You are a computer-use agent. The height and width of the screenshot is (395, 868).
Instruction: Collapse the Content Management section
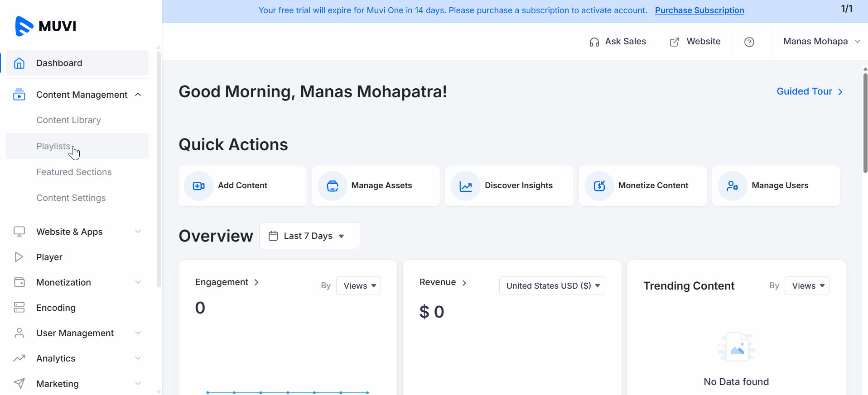138,95
